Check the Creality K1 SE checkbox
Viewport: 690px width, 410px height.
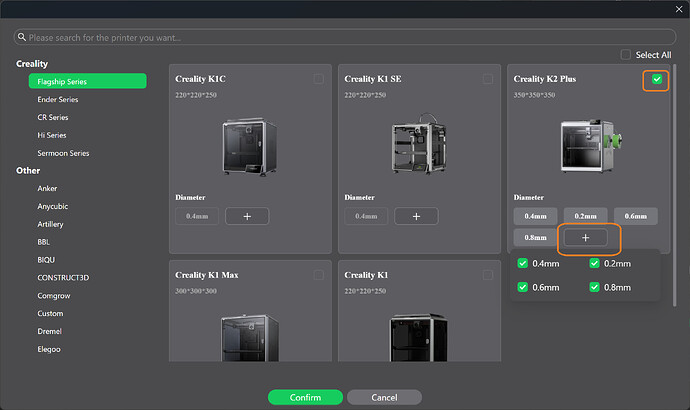click(x=488, y=79)
